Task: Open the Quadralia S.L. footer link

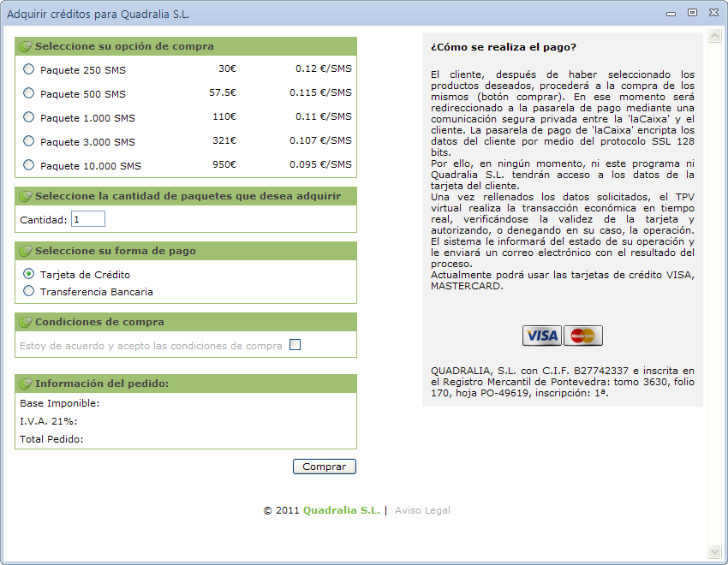Action: [x=341, y=510]
